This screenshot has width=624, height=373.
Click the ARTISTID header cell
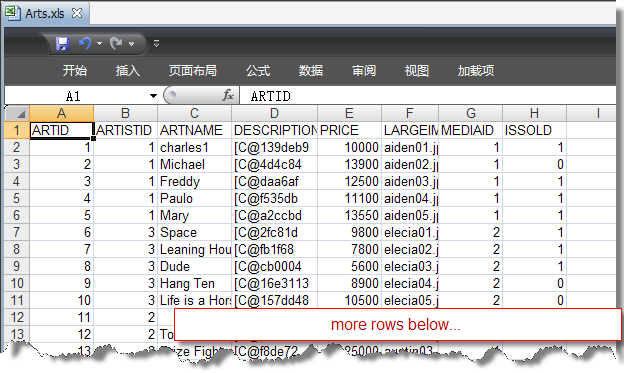point(126,130)
